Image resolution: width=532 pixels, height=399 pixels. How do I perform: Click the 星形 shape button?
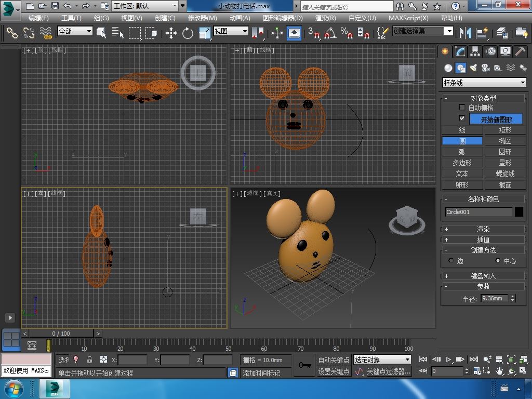click(x=505, y=163)
